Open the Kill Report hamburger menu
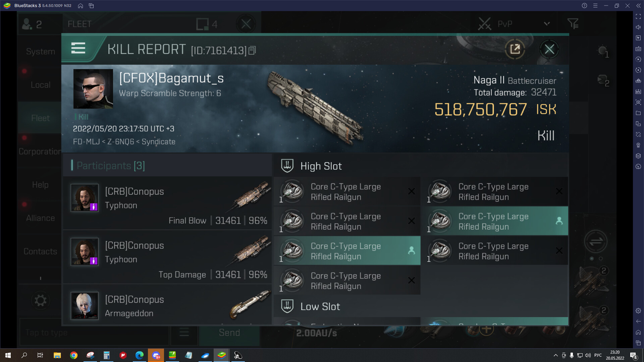Viewport: 644px width, 362px height. [78, 48]
